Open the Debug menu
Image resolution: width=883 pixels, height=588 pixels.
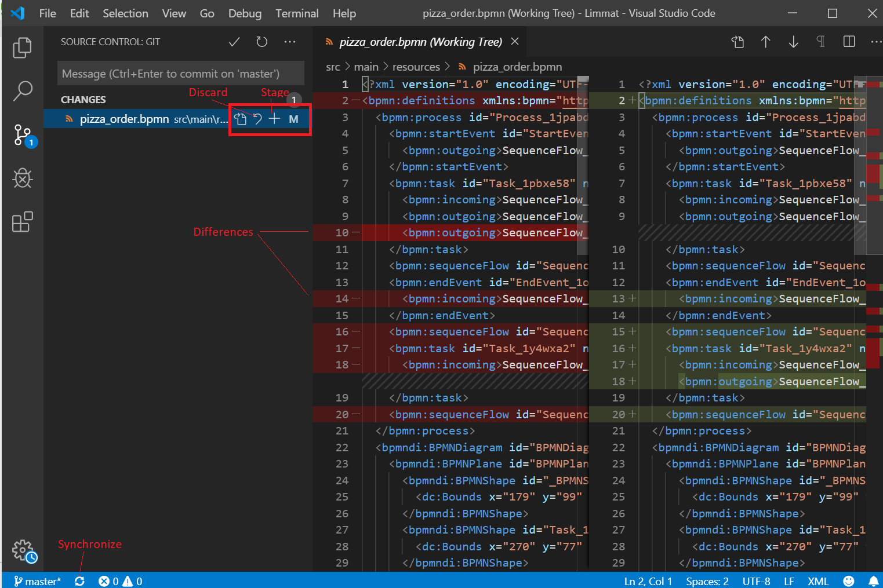(245, 13)
